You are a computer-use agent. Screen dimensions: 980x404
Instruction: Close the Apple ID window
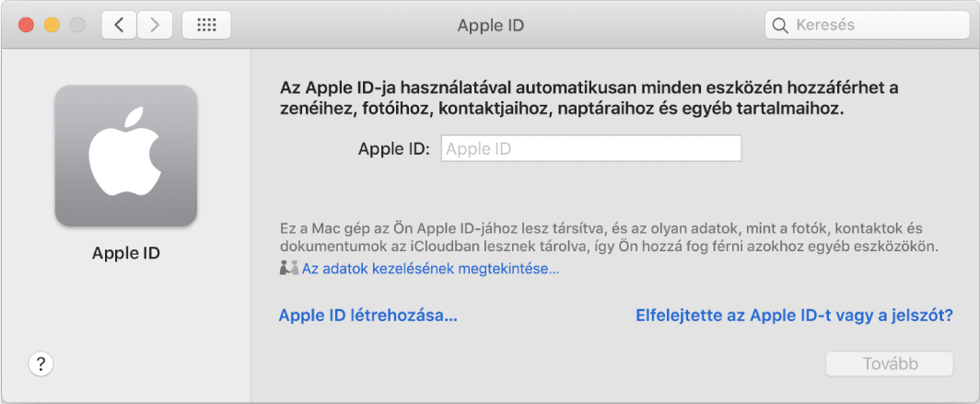pyautogui.click(x=26, y=25)
